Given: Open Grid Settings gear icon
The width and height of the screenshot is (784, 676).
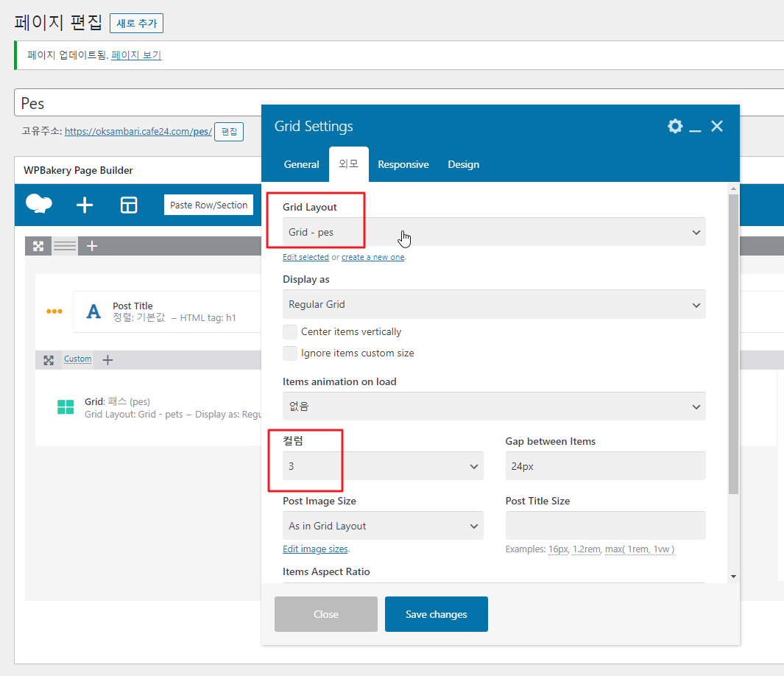Looking at the screenshot, I should tap(675, 126).
